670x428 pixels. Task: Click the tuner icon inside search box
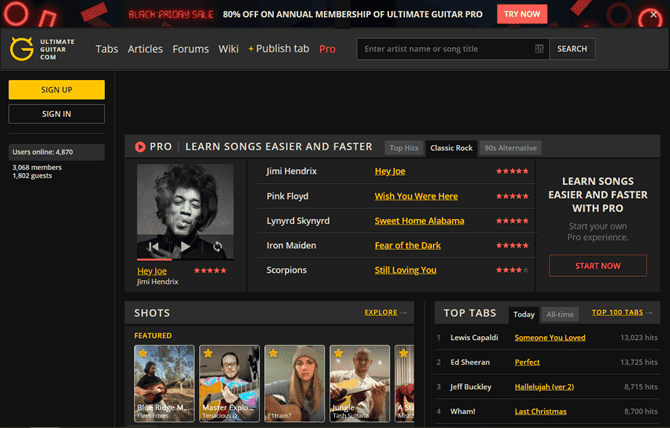[539, 49]
